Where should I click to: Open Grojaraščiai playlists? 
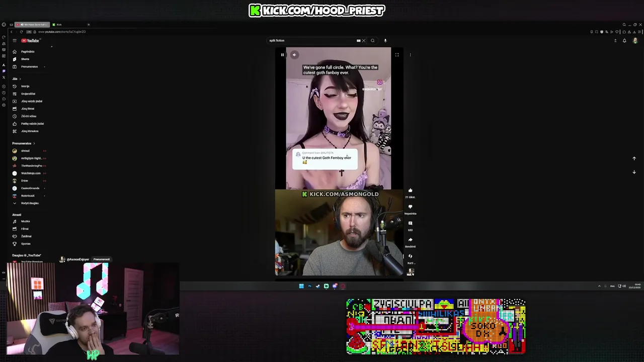(x=28, y=94)
